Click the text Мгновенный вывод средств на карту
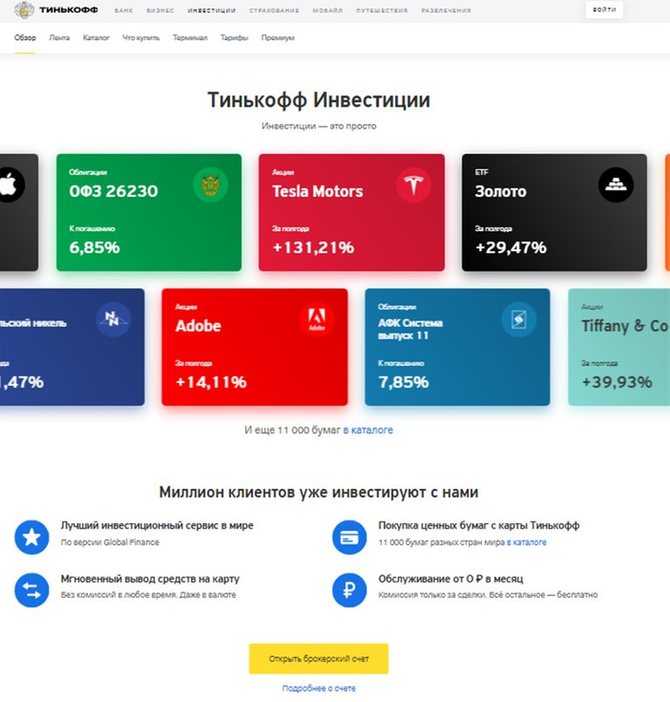The image size is (670, 702). (150, 578)
